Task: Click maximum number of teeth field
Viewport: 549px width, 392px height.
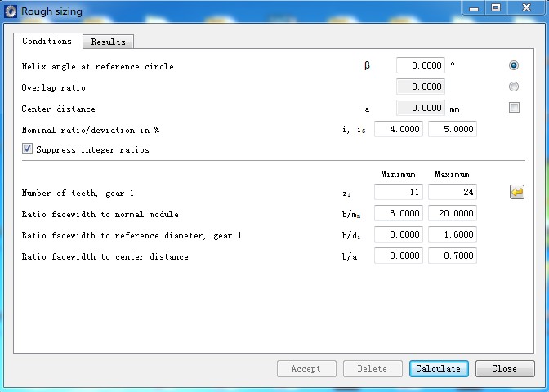Action: point(452,193)
